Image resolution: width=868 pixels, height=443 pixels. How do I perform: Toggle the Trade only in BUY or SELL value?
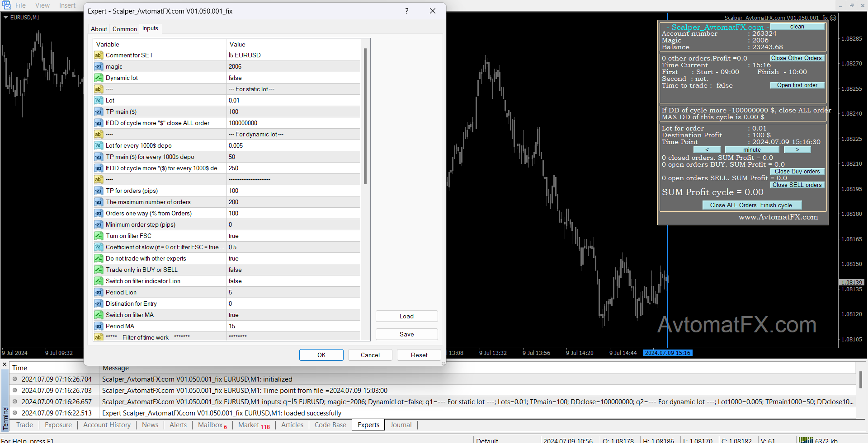tap(294, 270)
